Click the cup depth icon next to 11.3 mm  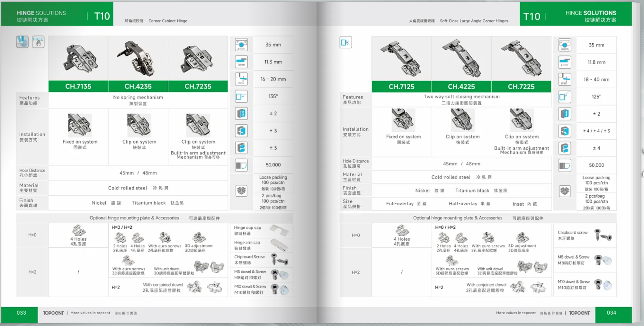tap(241, 62)
